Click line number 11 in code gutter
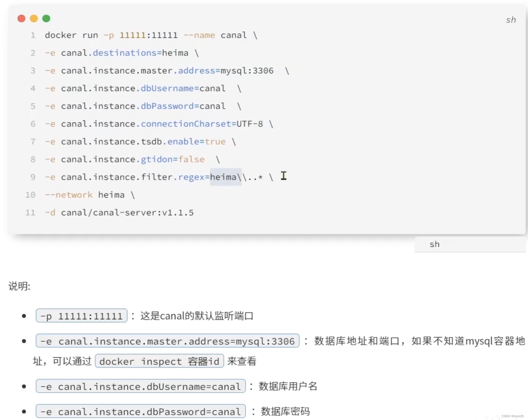The height and width of the screenshot is (420, 528). click(30, 212)
